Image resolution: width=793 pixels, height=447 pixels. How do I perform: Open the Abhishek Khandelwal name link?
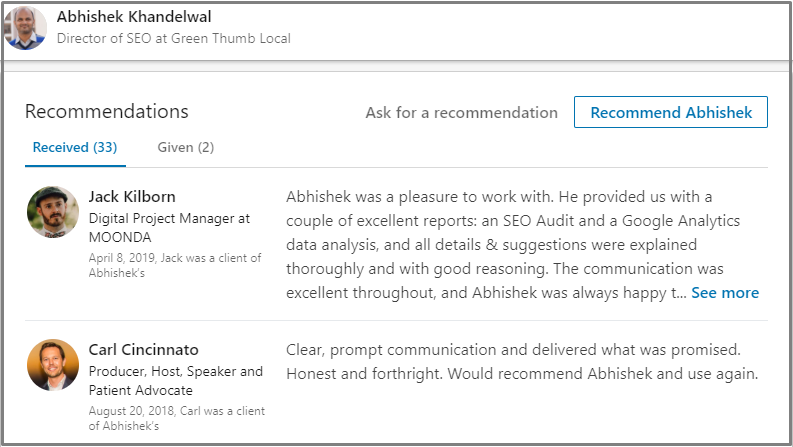coord(134,17)
